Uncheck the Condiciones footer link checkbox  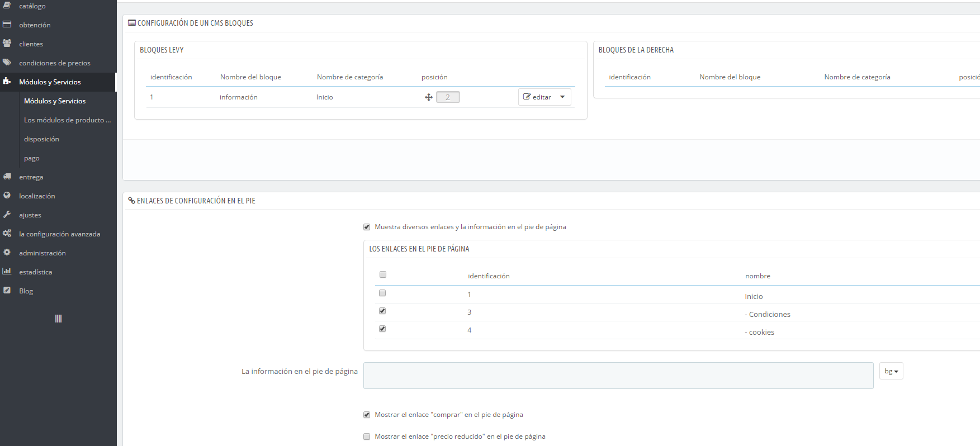click(382, 311)
